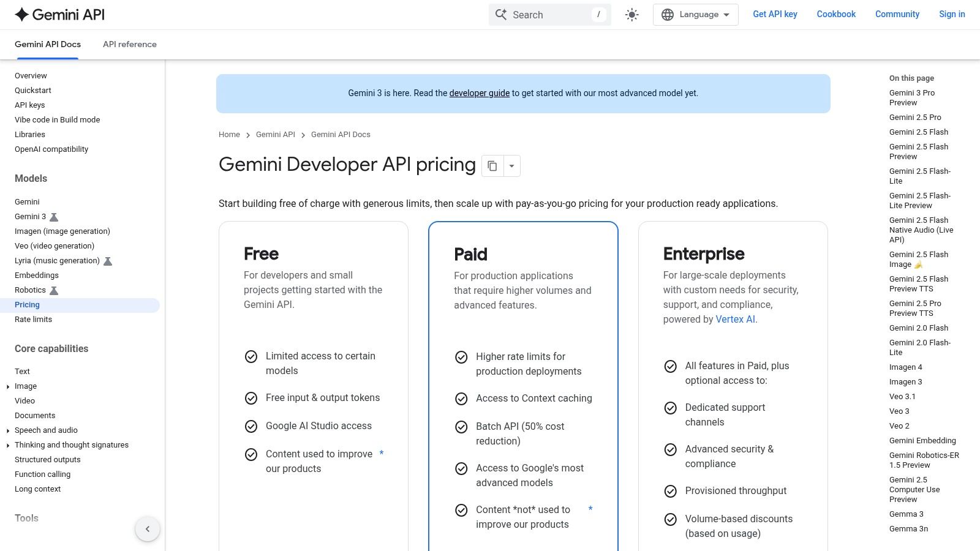The width and height of the screenshot is (980, 551).
Task: Jump to Imagen 4 in page contents
Action: pyautogui.click(x=905, y=367)
